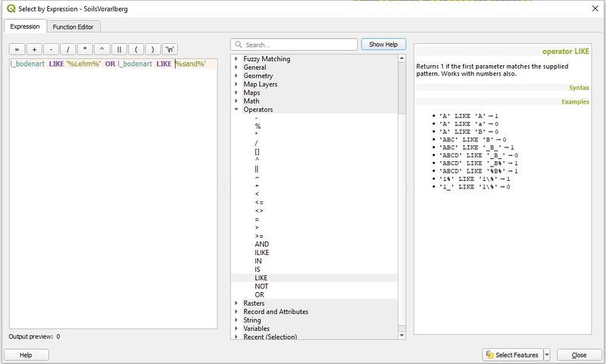Click the Show Help button

pyautogui.click(x=383, y=45)
